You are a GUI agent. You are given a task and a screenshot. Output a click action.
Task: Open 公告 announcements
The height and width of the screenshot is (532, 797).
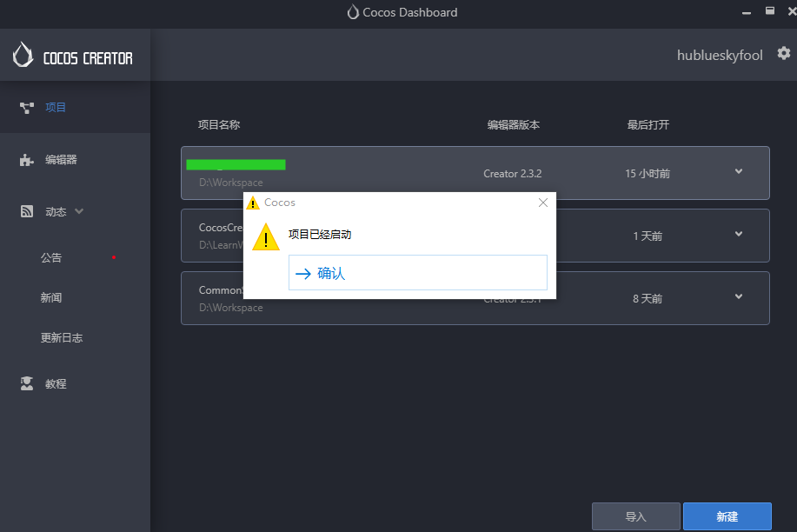51,258
